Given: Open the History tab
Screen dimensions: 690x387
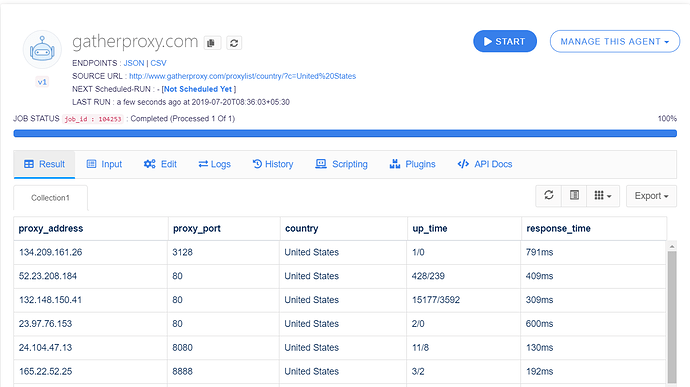Looking at the screenshot, I should [x=273, y=164].
